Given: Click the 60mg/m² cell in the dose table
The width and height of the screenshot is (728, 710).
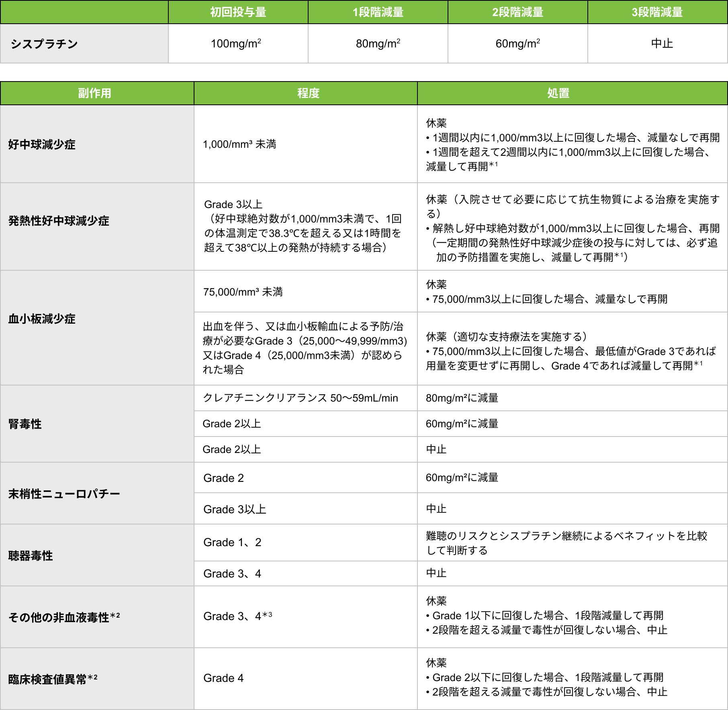Looking at the screenshot, I should point(517,43).
